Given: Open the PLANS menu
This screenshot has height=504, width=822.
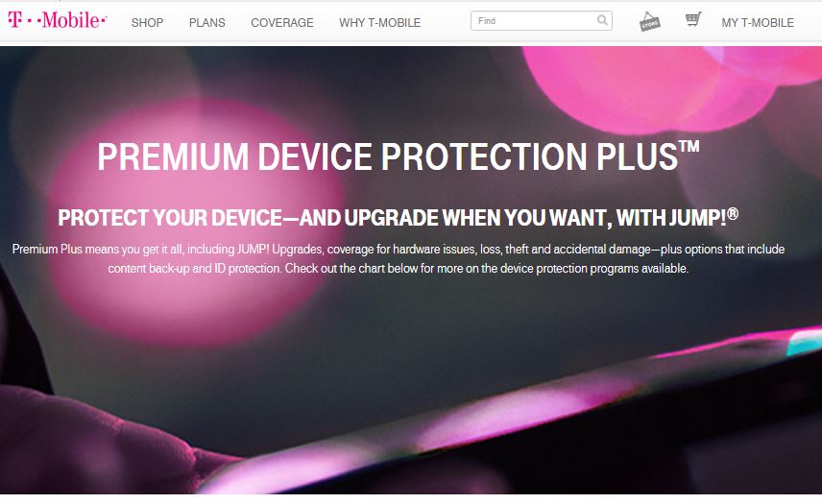Looking at the screenshot, I should tap(207, 22).
